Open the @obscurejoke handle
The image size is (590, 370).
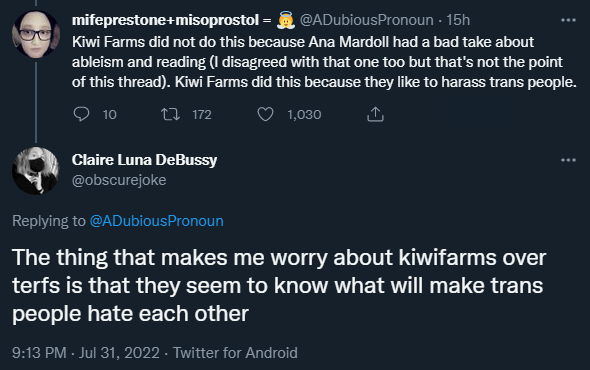pos(119,180)
